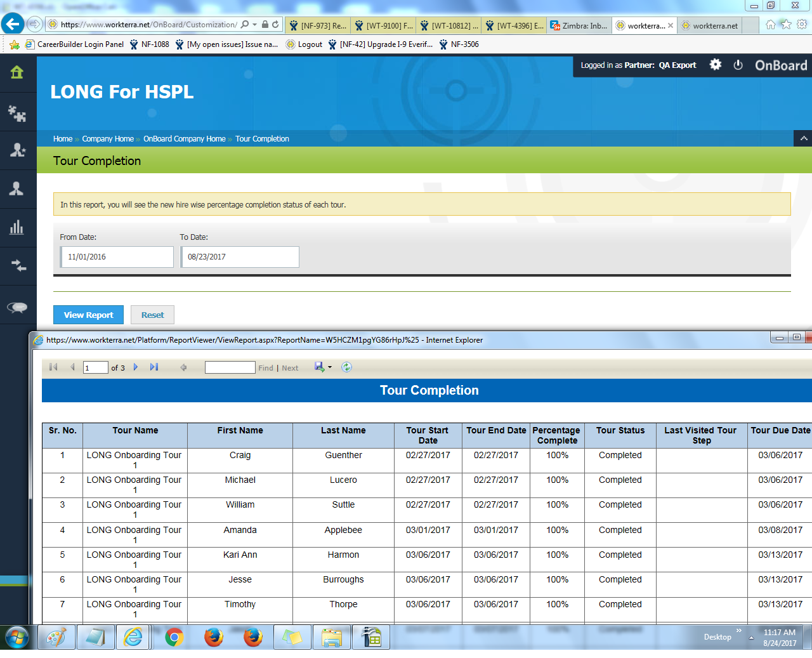Open the address bar search dropdown arrow
Viewport: 812px width, 658px height.
[255, 25]
